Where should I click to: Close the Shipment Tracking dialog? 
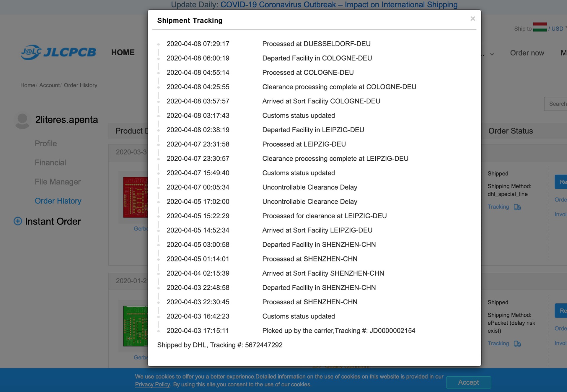point(472,19)
